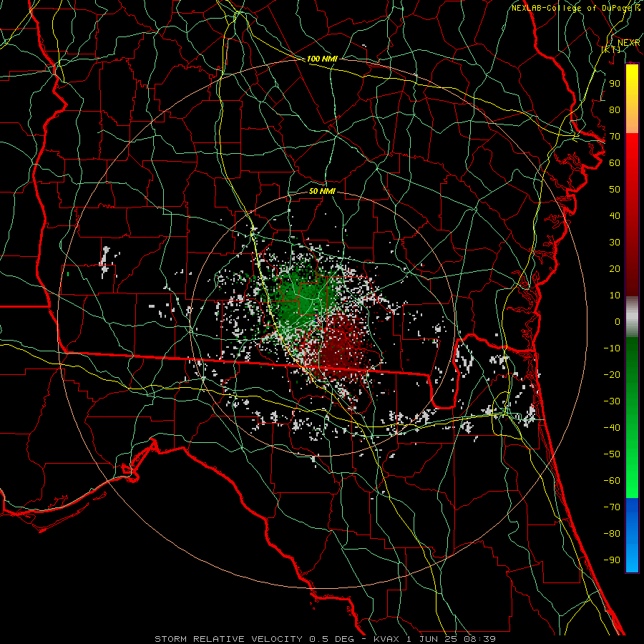Screen dimensions: 644x644
Task: Click the 40 value on velocity scale
Action: 615,215
